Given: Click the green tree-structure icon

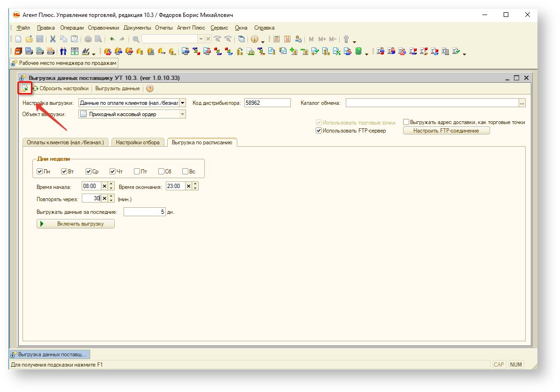Looking at the screenshot, I should [x=358, y=51].
